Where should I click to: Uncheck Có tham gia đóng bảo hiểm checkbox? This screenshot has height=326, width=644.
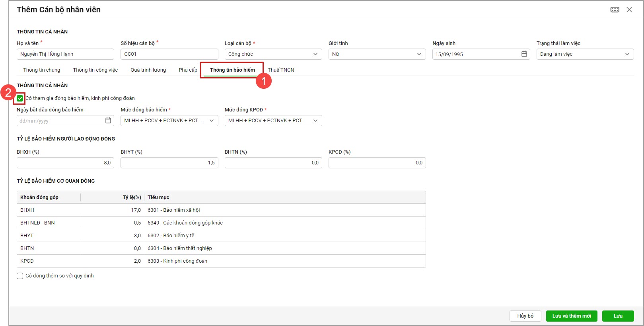coord(20,98)
